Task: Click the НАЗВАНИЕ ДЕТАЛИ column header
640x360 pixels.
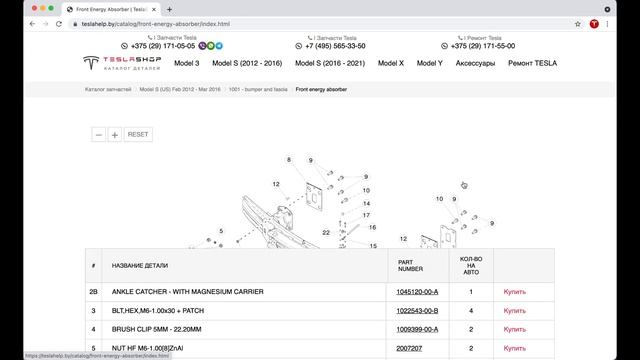Action: pyautogui.click(x=140, y=266)
